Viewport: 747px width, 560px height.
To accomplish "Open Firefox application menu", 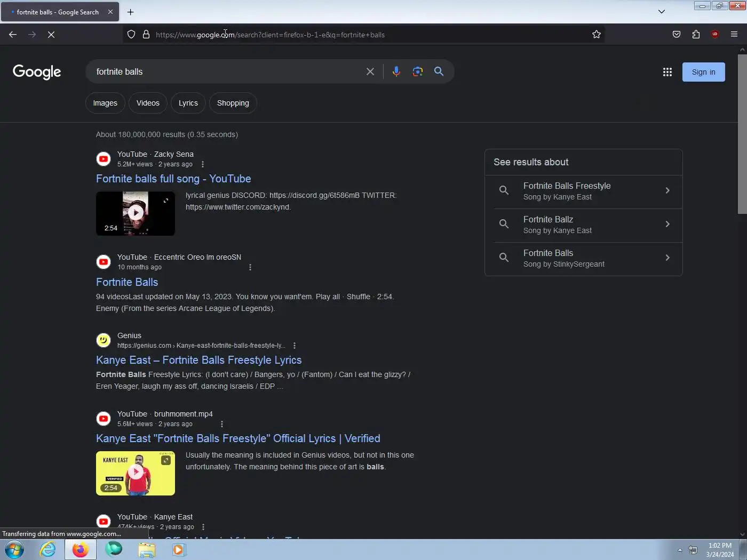I will 734,35.
